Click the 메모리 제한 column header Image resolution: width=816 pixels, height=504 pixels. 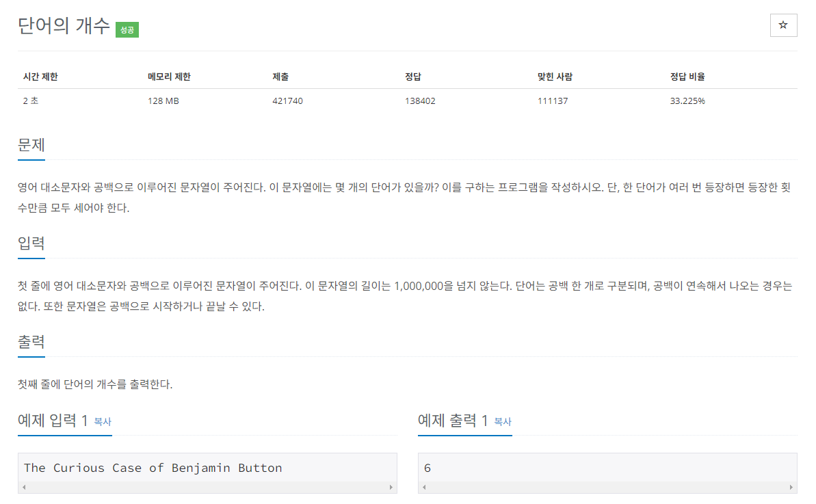pos(167,77)
